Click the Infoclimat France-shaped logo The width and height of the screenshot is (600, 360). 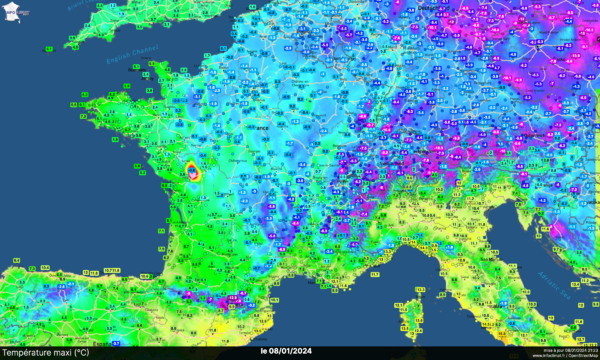point(12,12)
